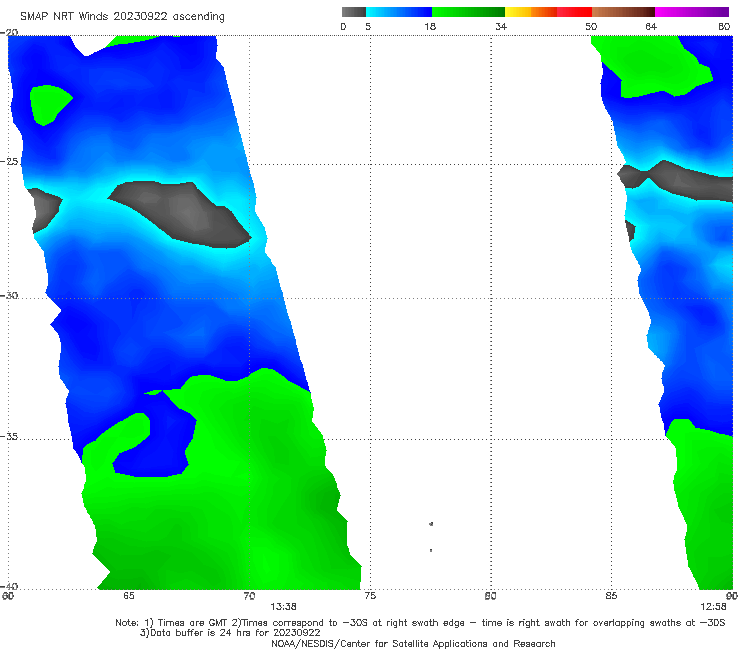
Task: Click the latitude axis label '-30'
Action: pyautogui.click(x=9, y=295)
